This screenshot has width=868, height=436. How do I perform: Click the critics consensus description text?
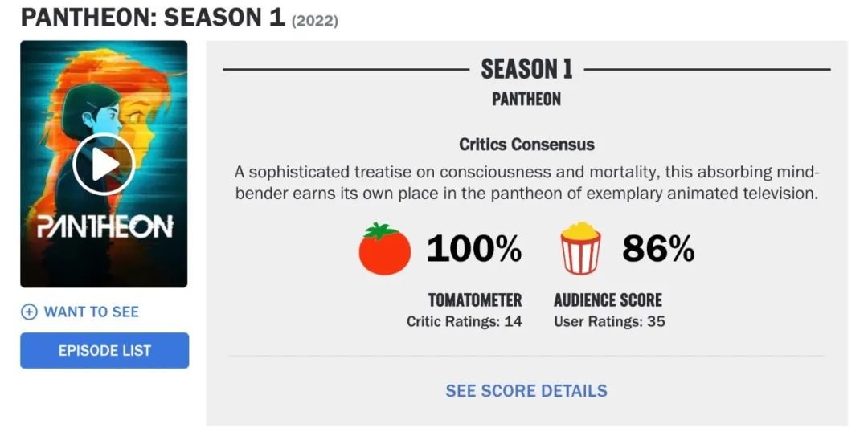click(x=526, y=183)
